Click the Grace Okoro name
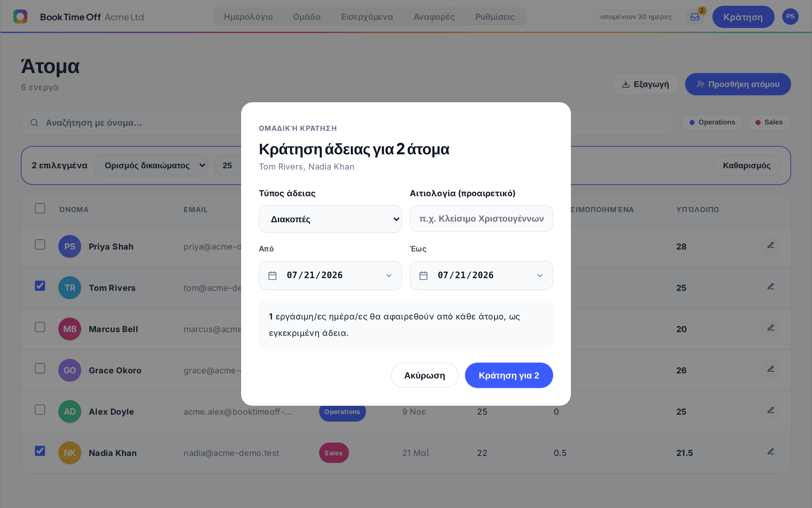Screen dimensions: 812x508 click(x=115, y=370)
